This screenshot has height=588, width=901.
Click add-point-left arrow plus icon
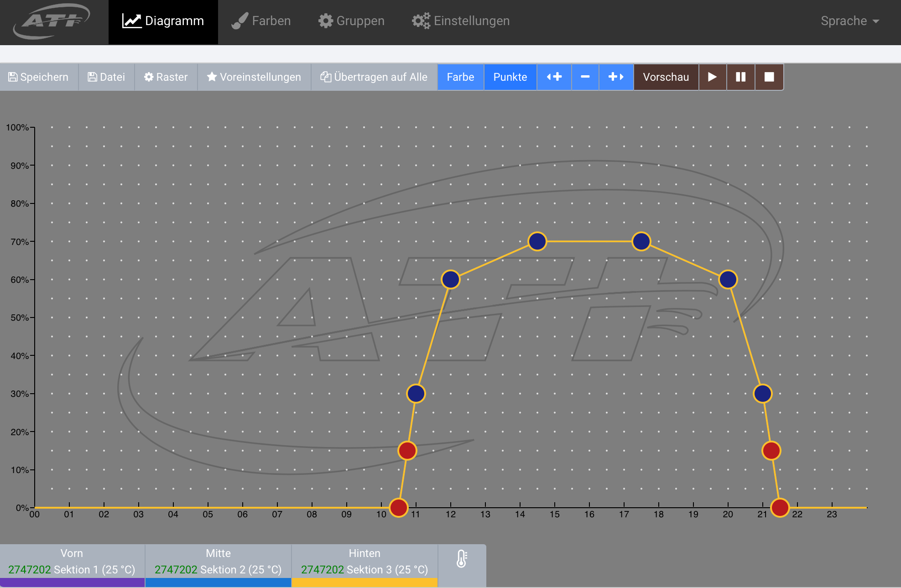pyautogui.click(x=554, y=77)
